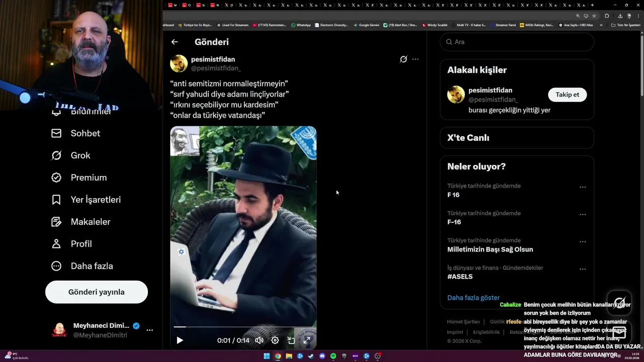Viewport: 644px width, 362px height.
Task: Click Takip et for pesimistfidan
Action: pos(567,95)
